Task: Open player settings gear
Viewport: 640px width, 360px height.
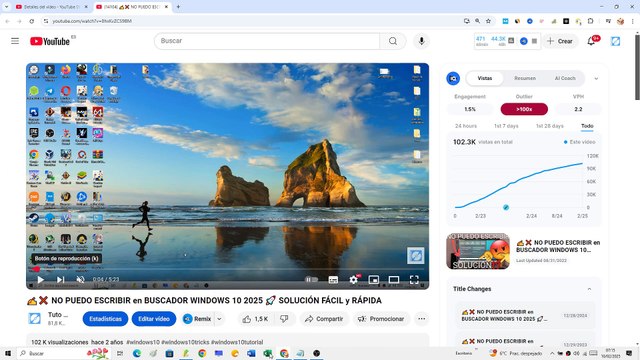Action: click(353, 280)
